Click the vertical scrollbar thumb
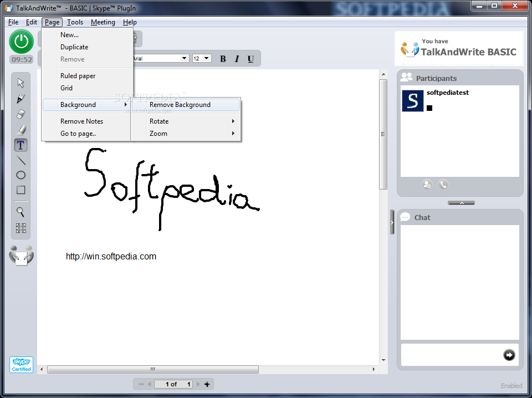Screen dimensions: 532x398 click(x=383, y=134)
